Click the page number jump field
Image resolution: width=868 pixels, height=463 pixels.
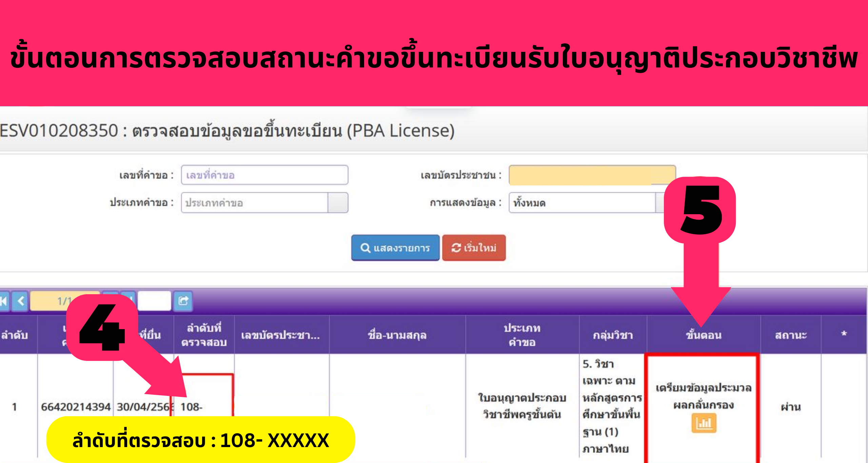coord(154,301)
